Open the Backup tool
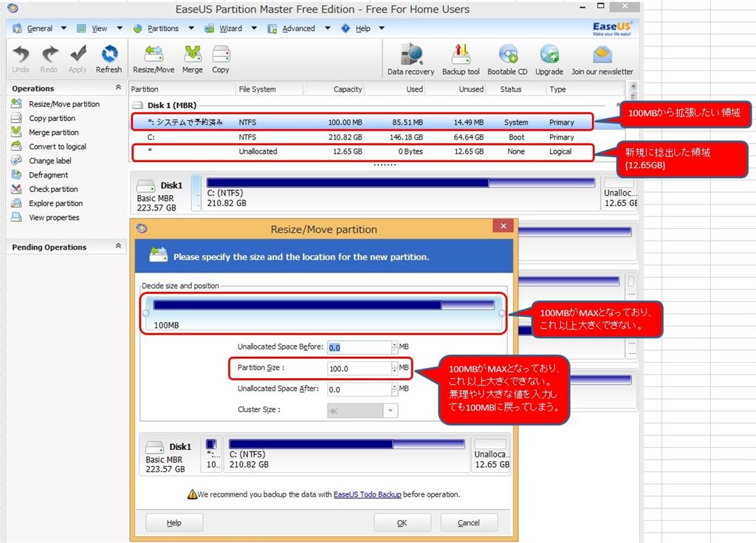Image resolution: width=756 pixels, height=543 pixels. coord(461,59)
